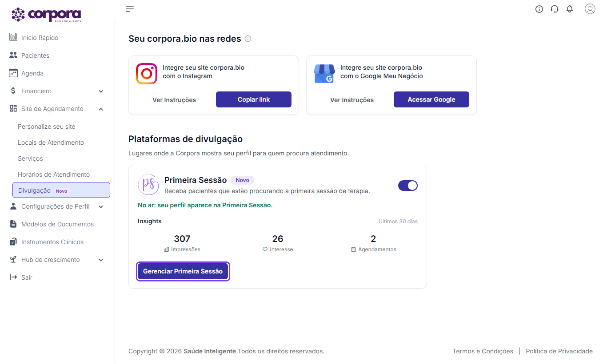View Instagram's Ver Instruções link
The height and width of the screenshot is (364, 607).
click(174, 100)
